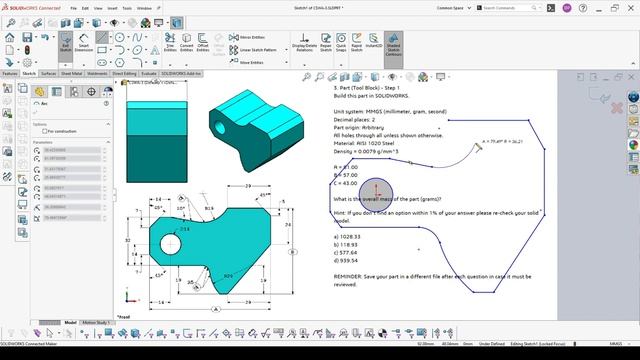This screenshot has height=360, width=640.
Task: Click the Undo icon
Action: tap(44, 38)
